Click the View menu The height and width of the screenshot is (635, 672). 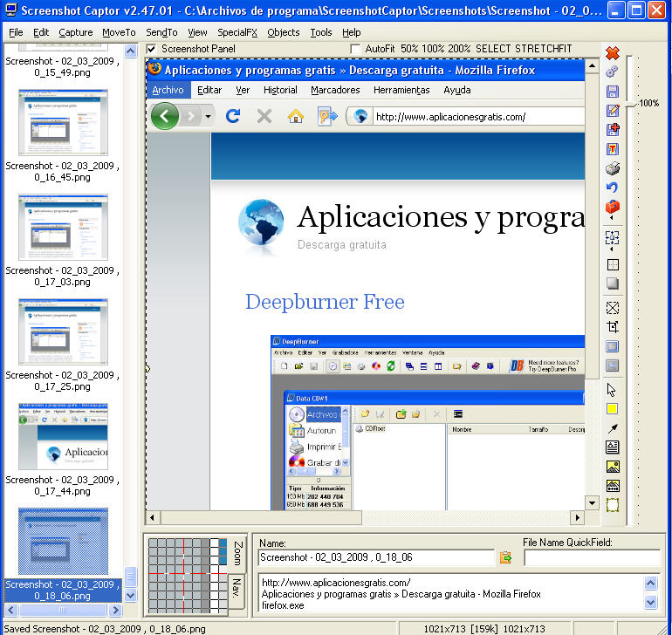pyautogui.click(x=197, y=32)
